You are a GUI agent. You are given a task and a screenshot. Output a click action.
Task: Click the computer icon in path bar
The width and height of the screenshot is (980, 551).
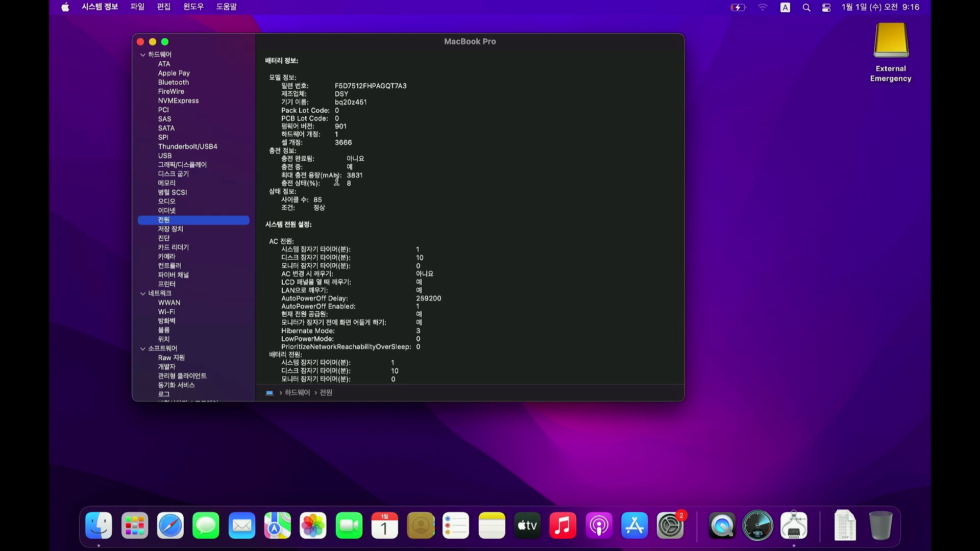269,393
